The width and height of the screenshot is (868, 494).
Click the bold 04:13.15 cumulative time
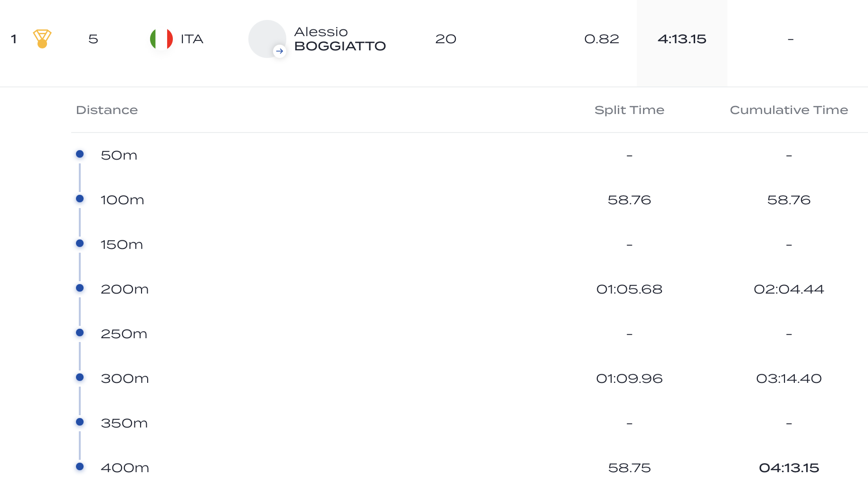pyautogui.click(x=789, y=468)
